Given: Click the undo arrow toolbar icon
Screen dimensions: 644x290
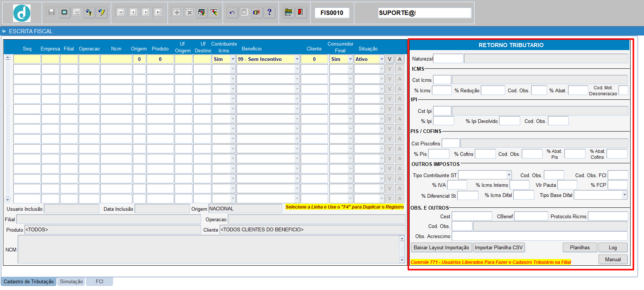Looking at the screenshot, I should pos(232,12).
